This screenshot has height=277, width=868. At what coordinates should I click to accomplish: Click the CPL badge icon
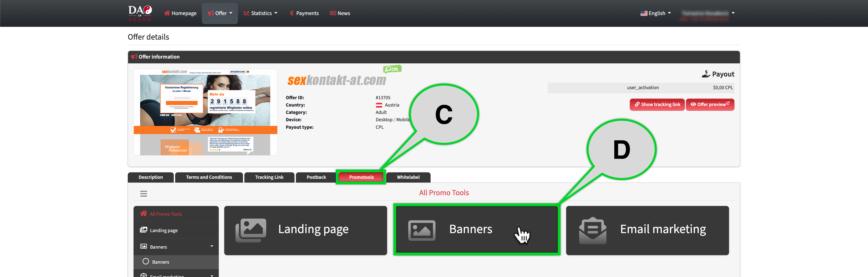[392, 69]
